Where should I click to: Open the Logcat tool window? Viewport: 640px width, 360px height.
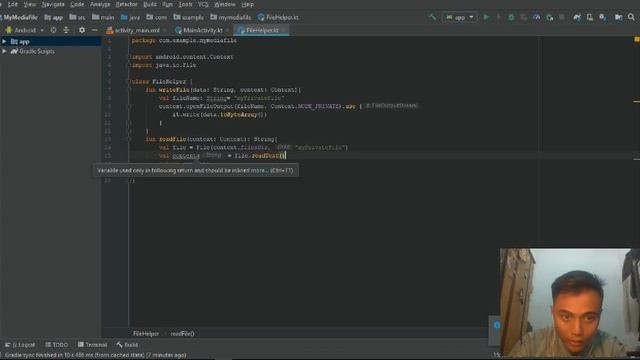pyautogui.click(x=20, y=345)
